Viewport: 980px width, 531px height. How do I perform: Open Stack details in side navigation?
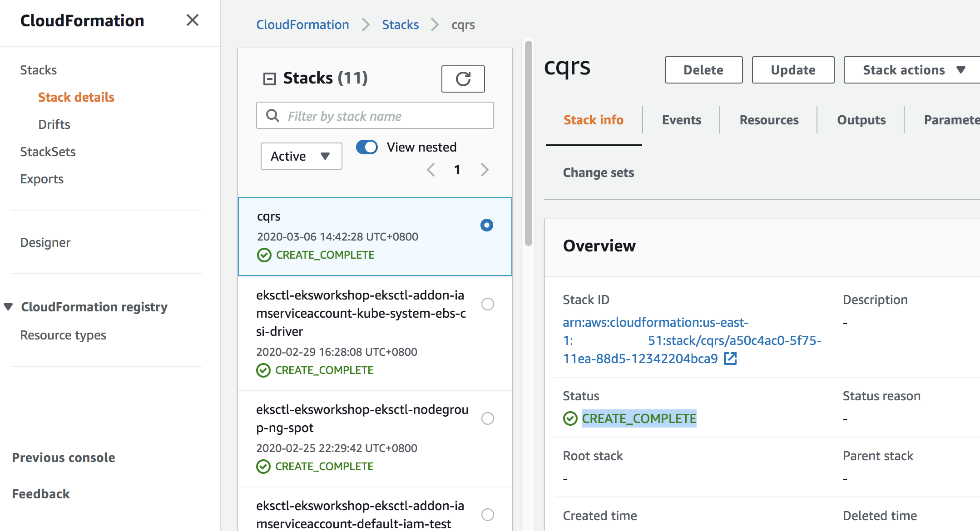(x=76, y=97)
